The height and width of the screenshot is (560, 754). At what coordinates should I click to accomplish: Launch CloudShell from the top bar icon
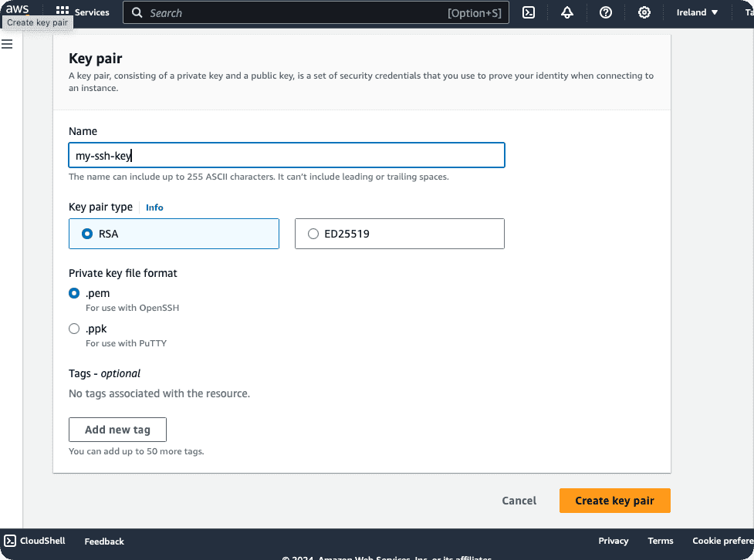[x=529, y=12]
